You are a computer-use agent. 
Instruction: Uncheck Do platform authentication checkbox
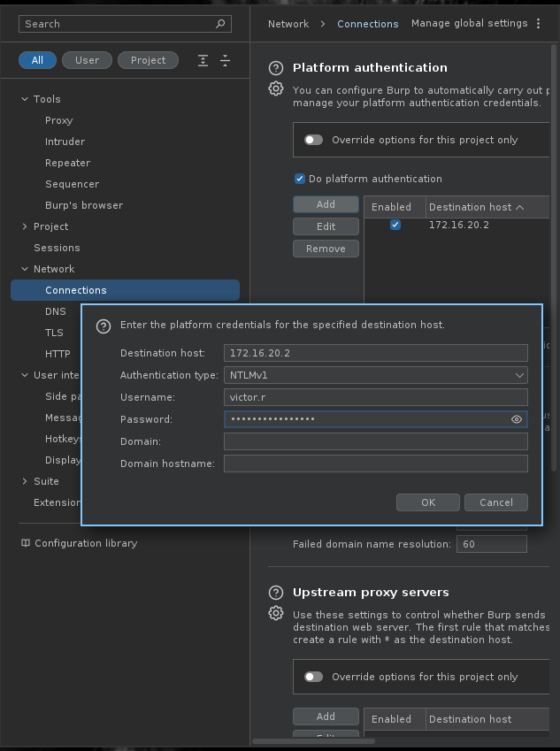300,179
